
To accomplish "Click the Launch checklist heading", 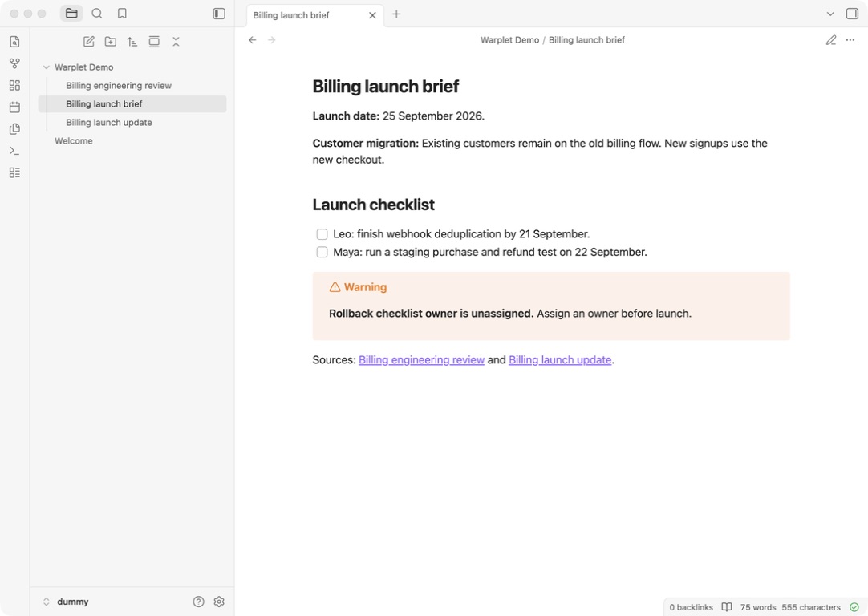I will click(373, 205).
